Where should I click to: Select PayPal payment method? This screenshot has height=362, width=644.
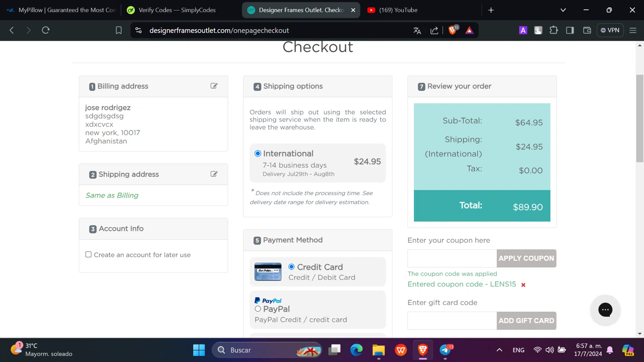coord(258,309)
